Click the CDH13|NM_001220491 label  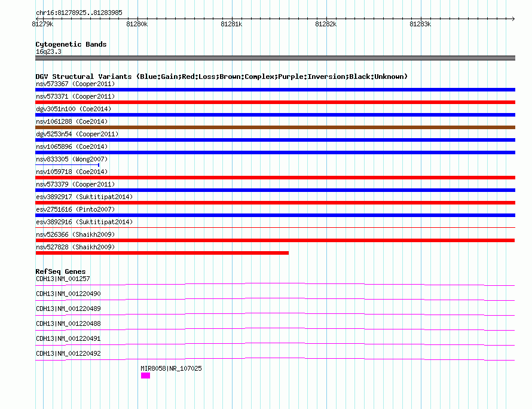pyautogui.click(x=68, y=338)
